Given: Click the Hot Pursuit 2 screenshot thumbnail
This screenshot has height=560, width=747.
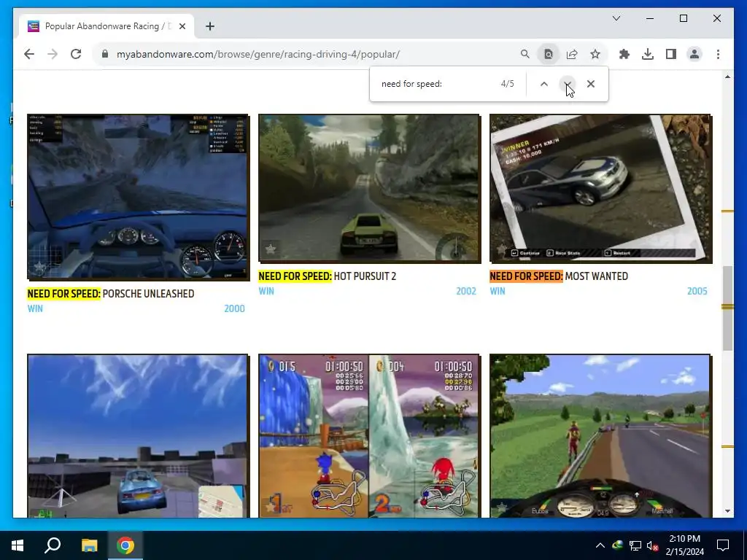Looking at the screenshot, I should click(369, 188).
